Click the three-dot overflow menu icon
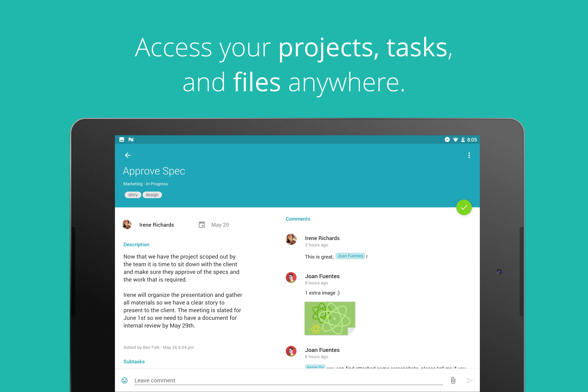Screen dimensions: 588x392 [x=469, y=155]
